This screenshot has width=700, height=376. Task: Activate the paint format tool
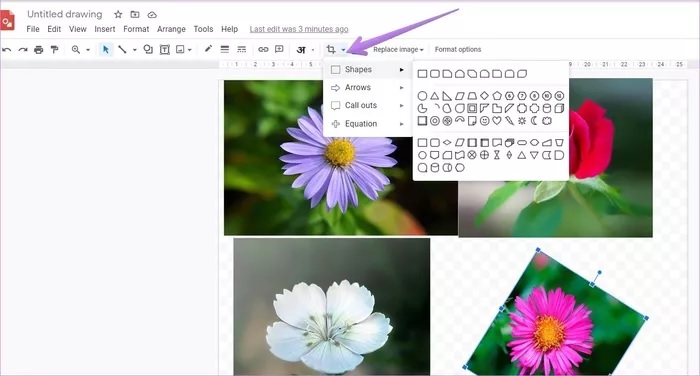(54, 50)
